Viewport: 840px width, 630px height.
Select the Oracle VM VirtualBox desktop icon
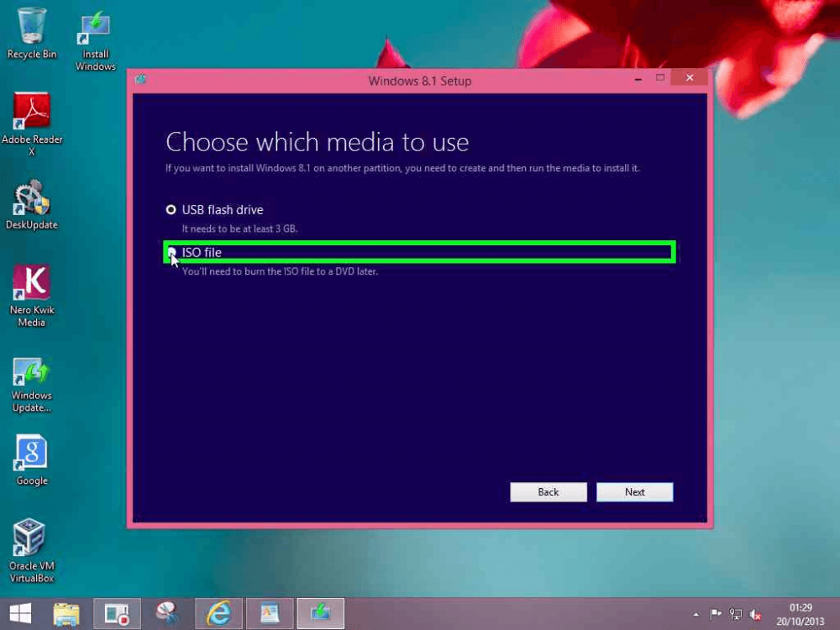32,551
